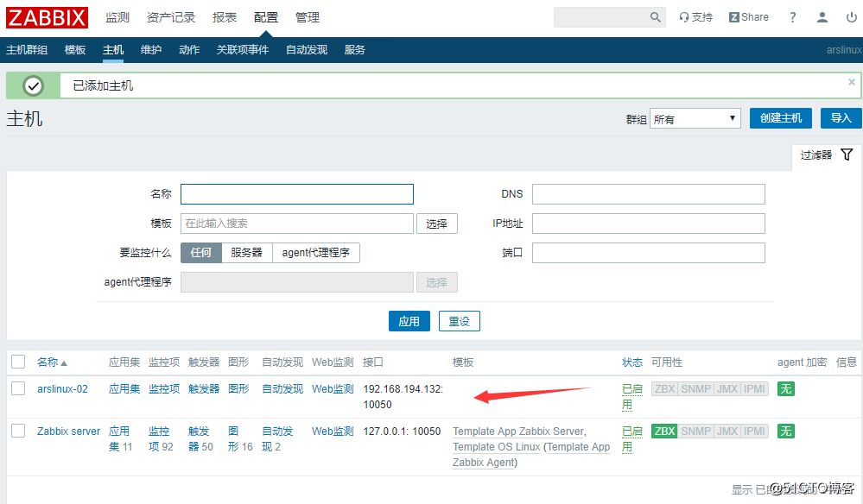Open 监控项 link for arslinux-02
Viewport: 863px width, 504px height.
[164, 389]
